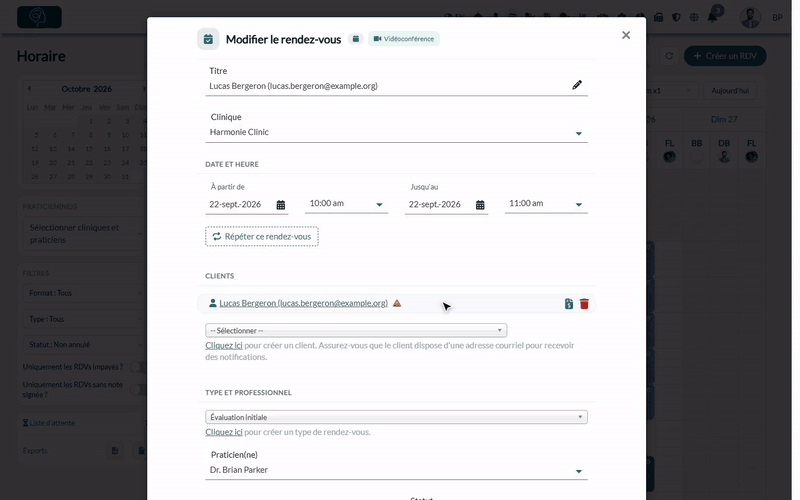Click the Créer un RDV button
The width and height of the screenshot is (800, 500).
tap(725, 56)
